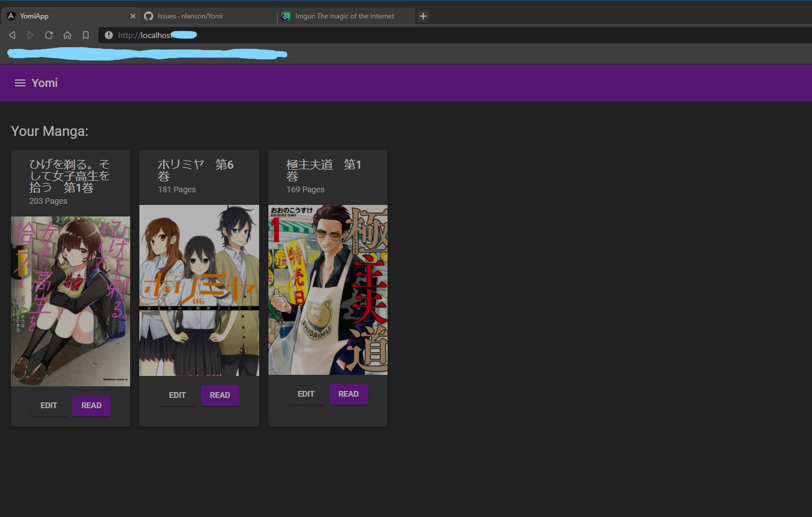Edit the 極主夫道 第1巻 entry
This screenshot has width=812, height=517.
[x=306, y=394]
